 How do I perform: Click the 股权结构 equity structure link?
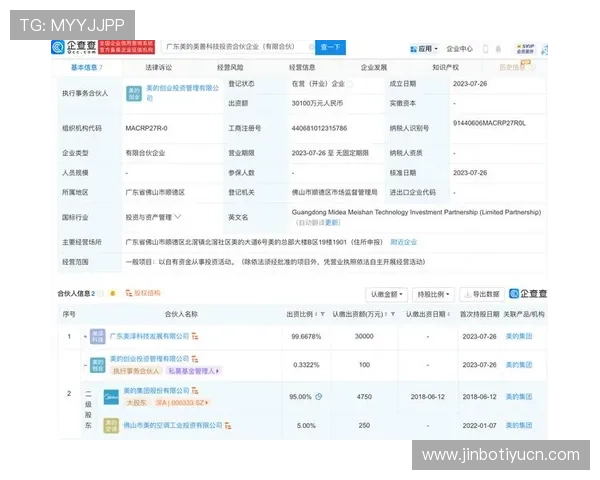[143, 293]
